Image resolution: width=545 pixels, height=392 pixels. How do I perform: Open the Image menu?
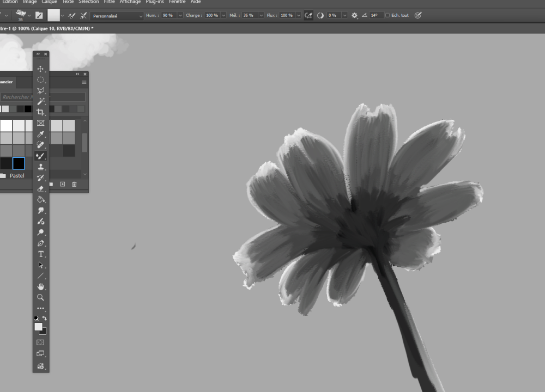29,2
